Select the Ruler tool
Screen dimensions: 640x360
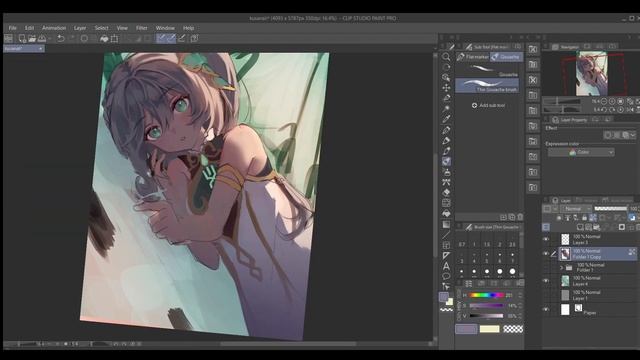click(447, 256)
